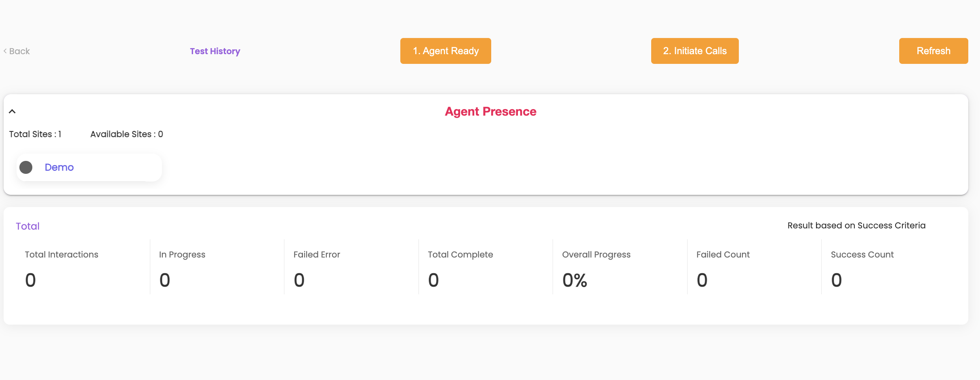Start testing with 2. Initiate Calls
The width and height of the screenshot is (980, 380).
(694, 51)
